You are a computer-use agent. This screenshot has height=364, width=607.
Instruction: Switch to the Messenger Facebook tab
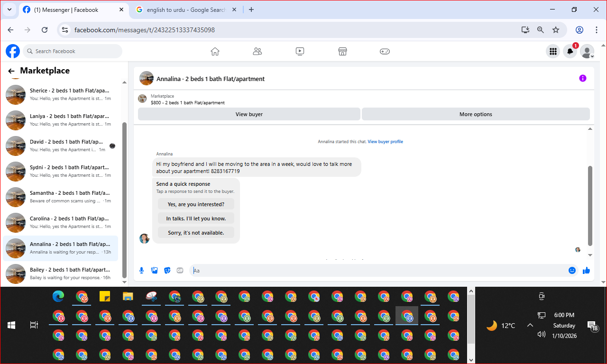click(74, 9)
